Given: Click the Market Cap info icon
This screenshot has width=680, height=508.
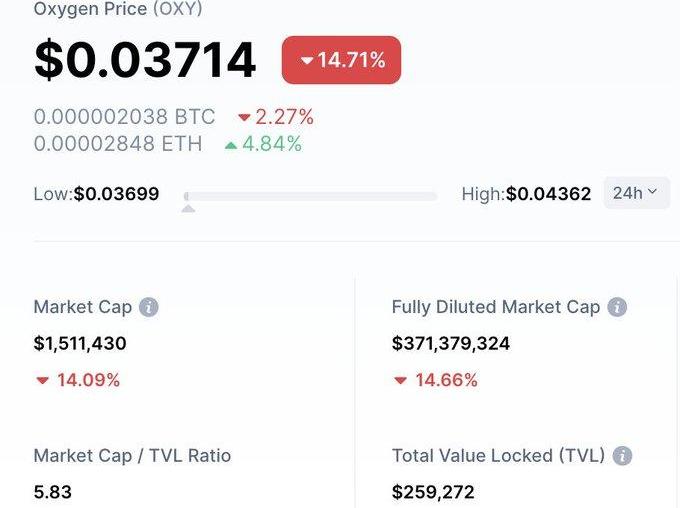Looking at the screenshot, I should pyautogui.click(x=149, y=307).
